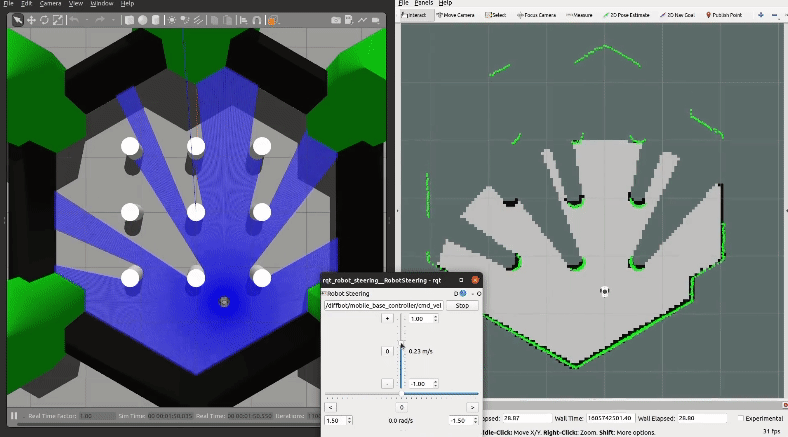Insert a cylinder shape in Gazebo
788x437 pixels.
pos(157,19)
